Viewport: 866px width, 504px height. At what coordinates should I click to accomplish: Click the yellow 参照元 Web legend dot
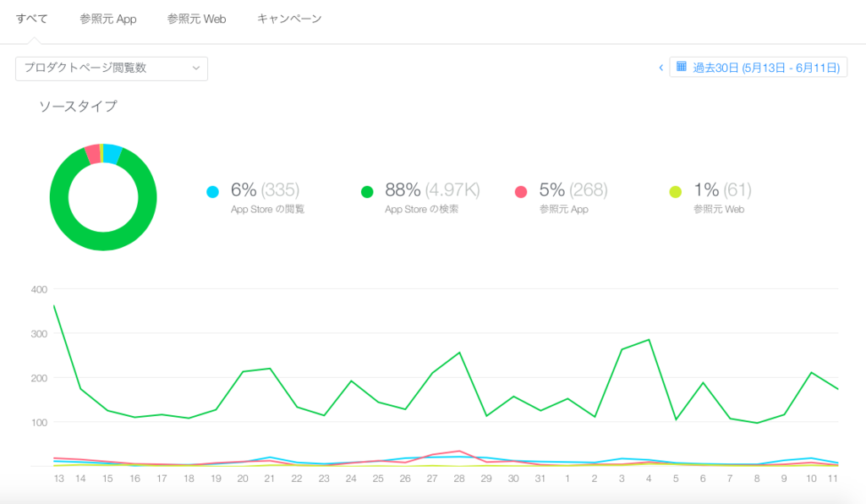pyautogui.click(x=676, y=192)
